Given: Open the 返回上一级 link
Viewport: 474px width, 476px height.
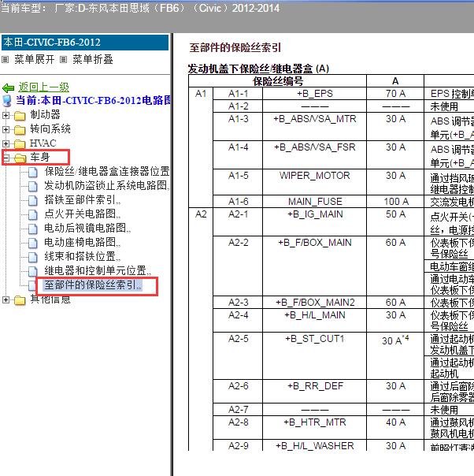Looking at the screenshot, I should click(x=43, y=87).
